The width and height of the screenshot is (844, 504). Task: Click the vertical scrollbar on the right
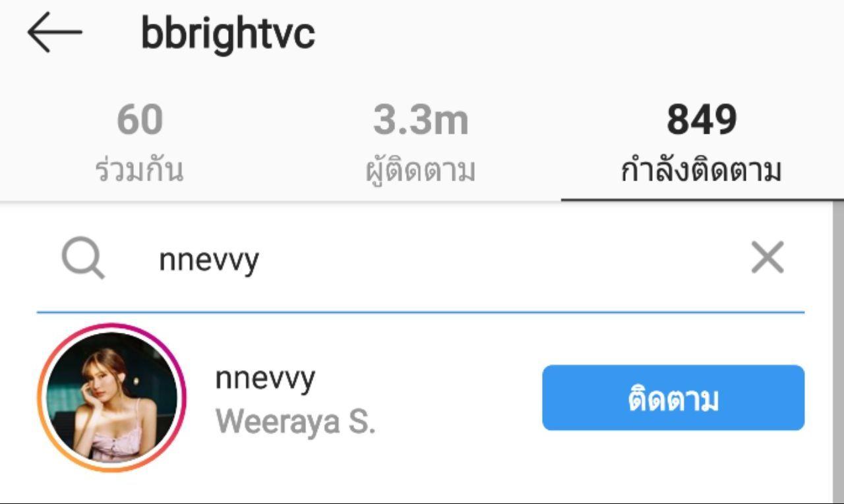coord(837,349)
